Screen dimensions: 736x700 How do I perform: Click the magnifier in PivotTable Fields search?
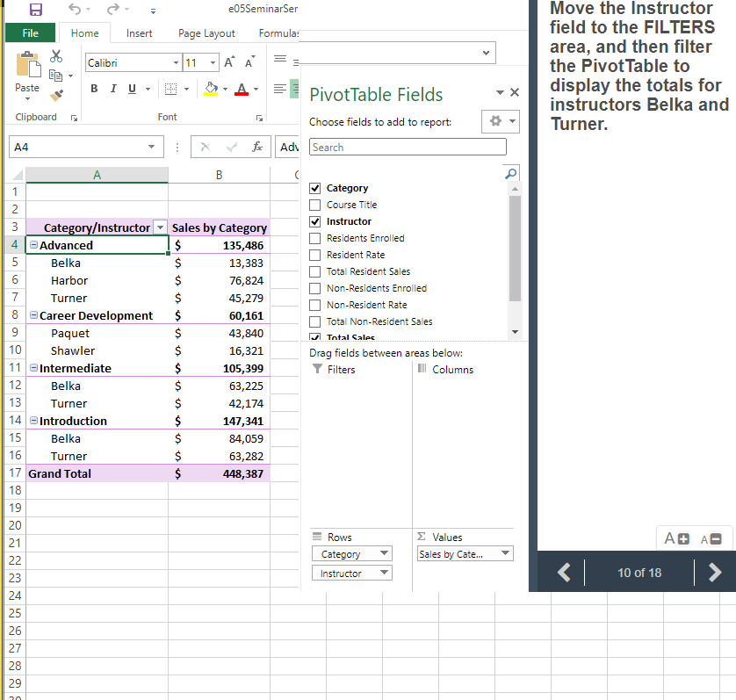click(x=511, y=173)
